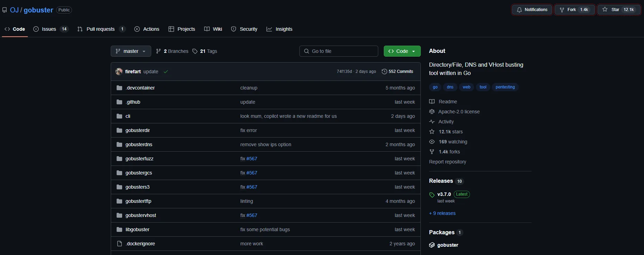The image size is (644, 255).
Task: Click the license scale icon
Action: 432,112
